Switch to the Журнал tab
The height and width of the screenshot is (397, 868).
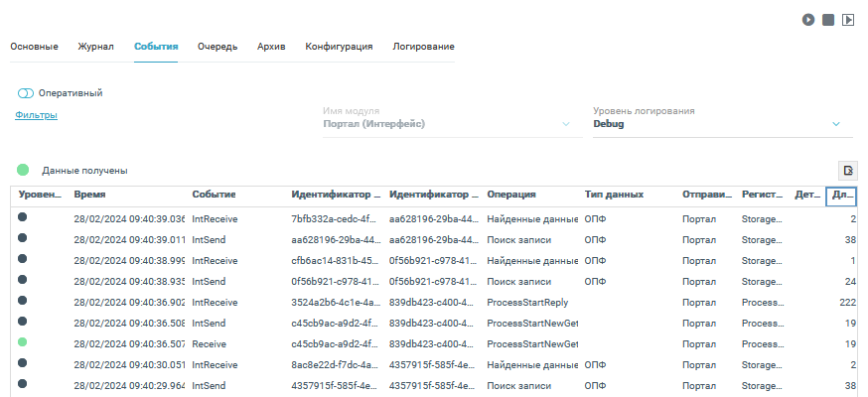pyautogui.click(x=96, y=47)
